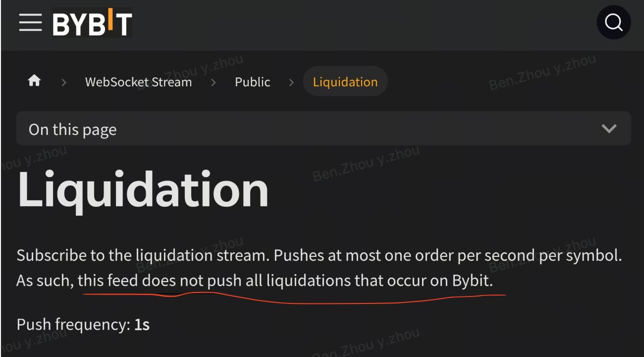
Task: Click the bold "1s" value
Action: coord(142,325)
